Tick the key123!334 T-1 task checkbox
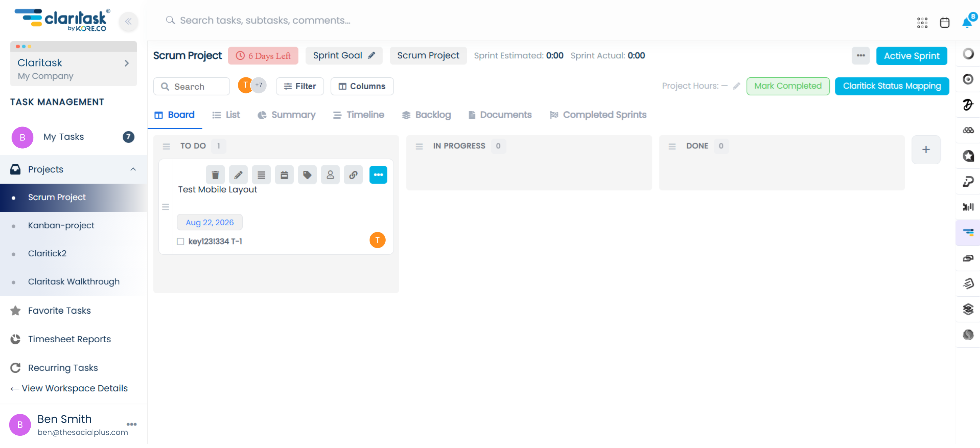Screen dimensions: 980x448 181,241
